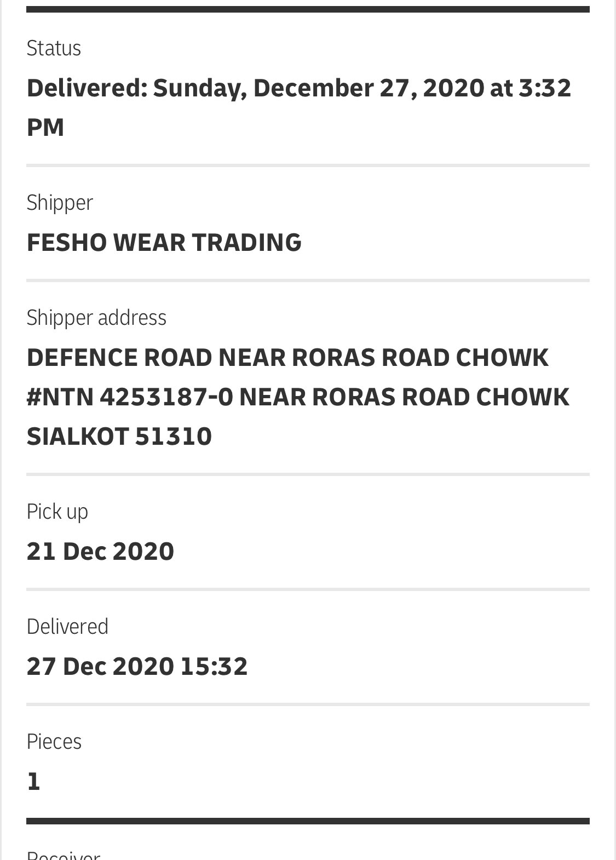Select the Delivered field label
Screen dimensions: 616x860
[x=67, y=627]
